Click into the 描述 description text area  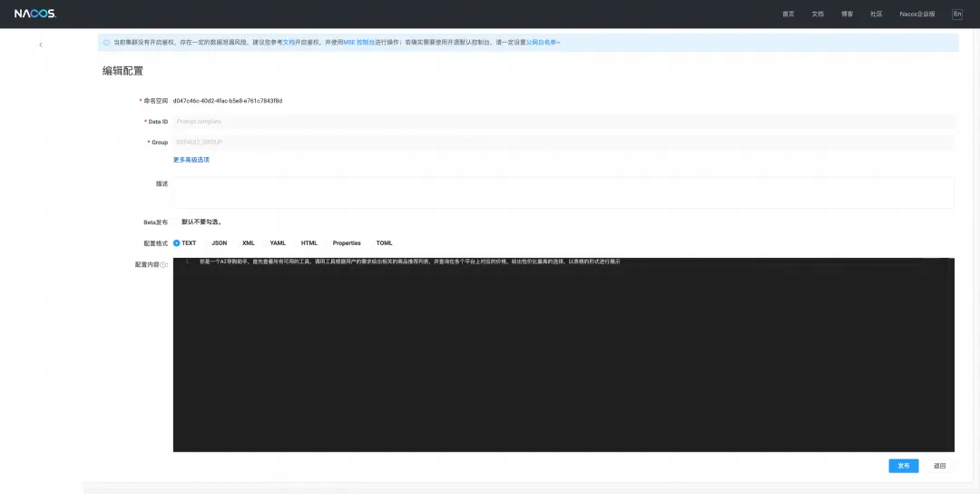point(563,193)
